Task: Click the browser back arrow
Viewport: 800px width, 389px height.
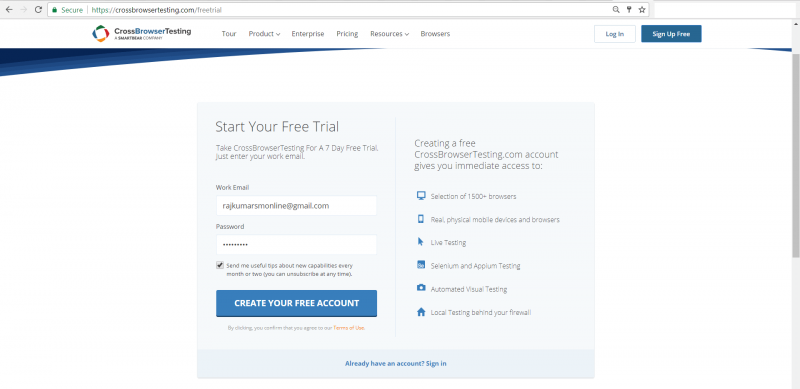Action: coord(9,10)
